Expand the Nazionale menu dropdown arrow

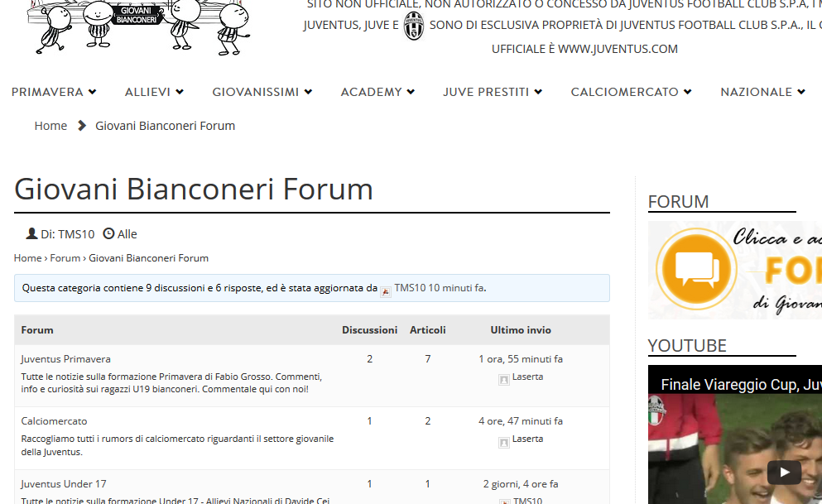coord(801,92)
